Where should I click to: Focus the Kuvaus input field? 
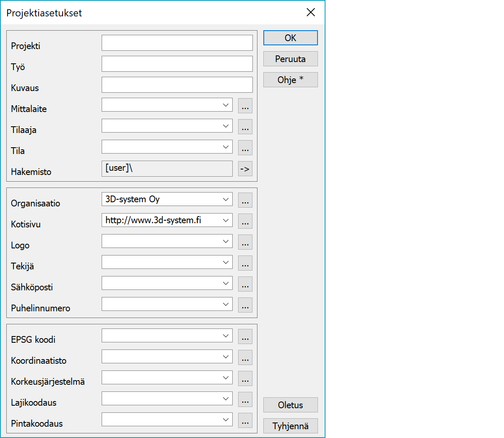pos(177,85)
